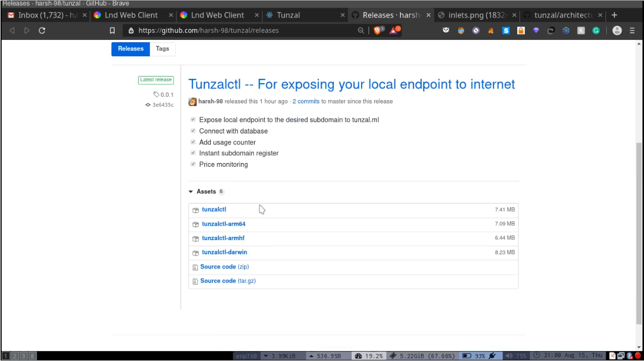
Task: Download the tunzalctl asset
Action: pos(214,209)
